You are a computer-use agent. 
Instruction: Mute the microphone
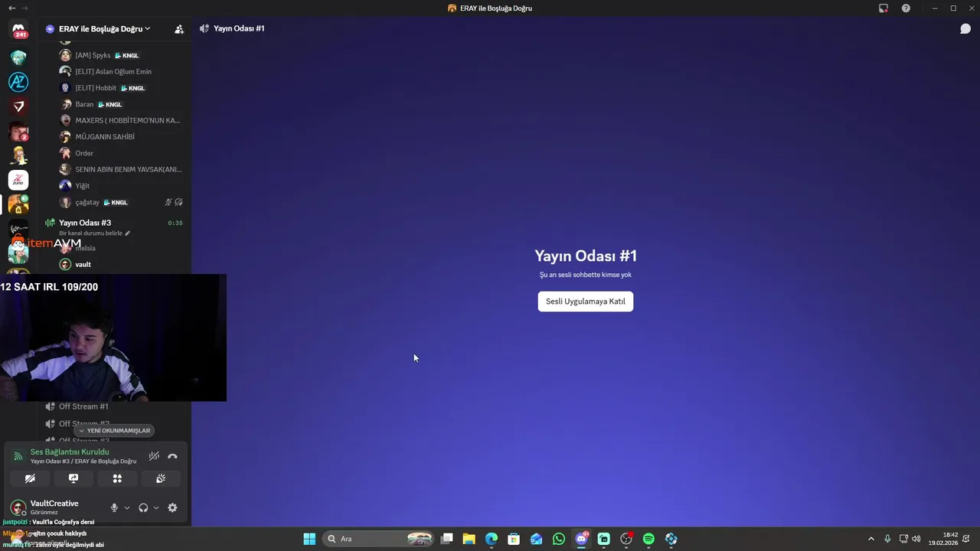[114, 507]
